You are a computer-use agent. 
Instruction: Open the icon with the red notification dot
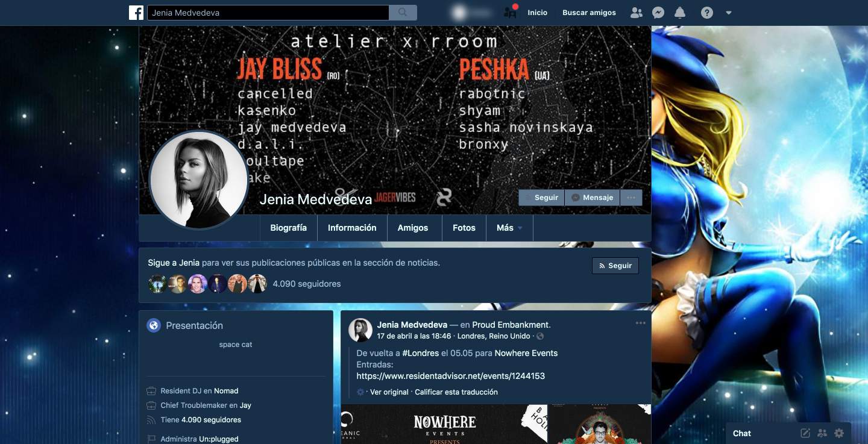[x=511, y=12]
